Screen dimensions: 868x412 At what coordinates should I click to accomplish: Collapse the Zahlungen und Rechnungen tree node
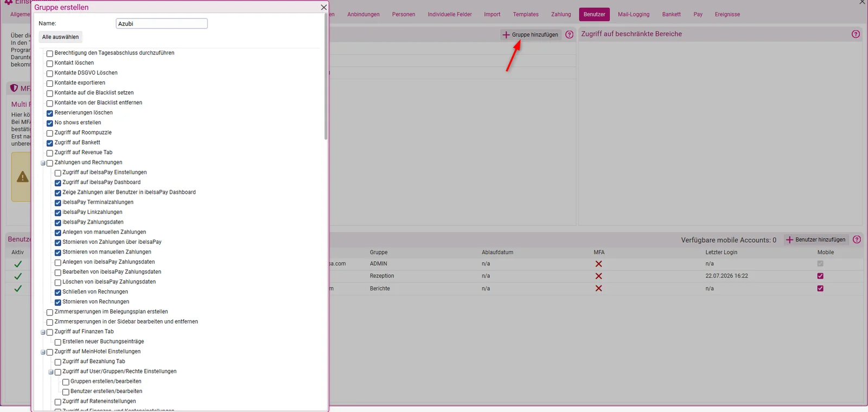(x=43, y=163)
